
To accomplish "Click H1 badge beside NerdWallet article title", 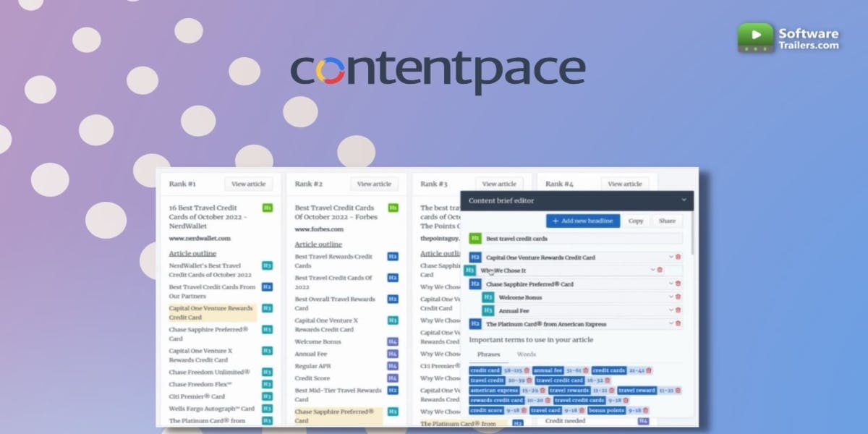I will click(x=267, y=208).
